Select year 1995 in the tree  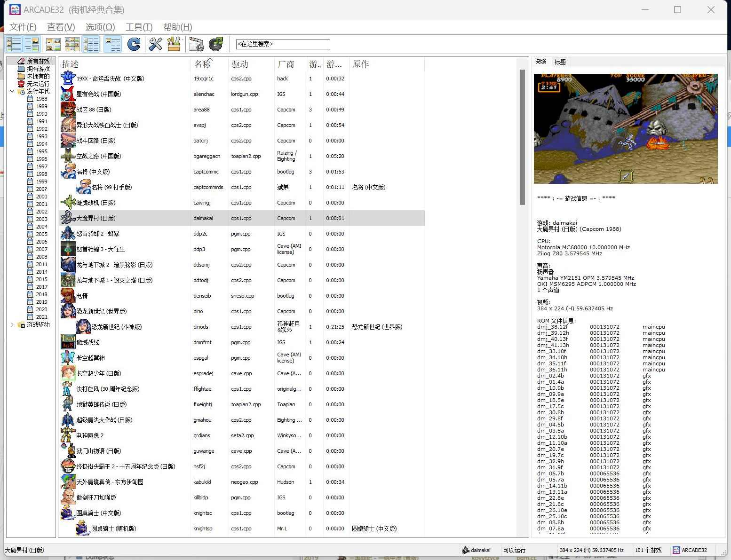[41, 151]
